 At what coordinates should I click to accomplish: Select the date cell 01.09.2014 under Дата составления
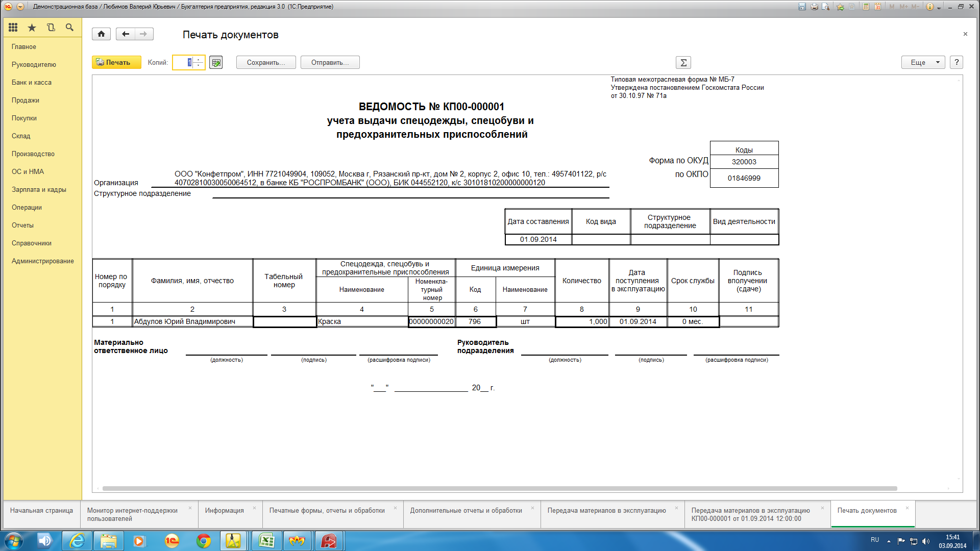(538, 239)
